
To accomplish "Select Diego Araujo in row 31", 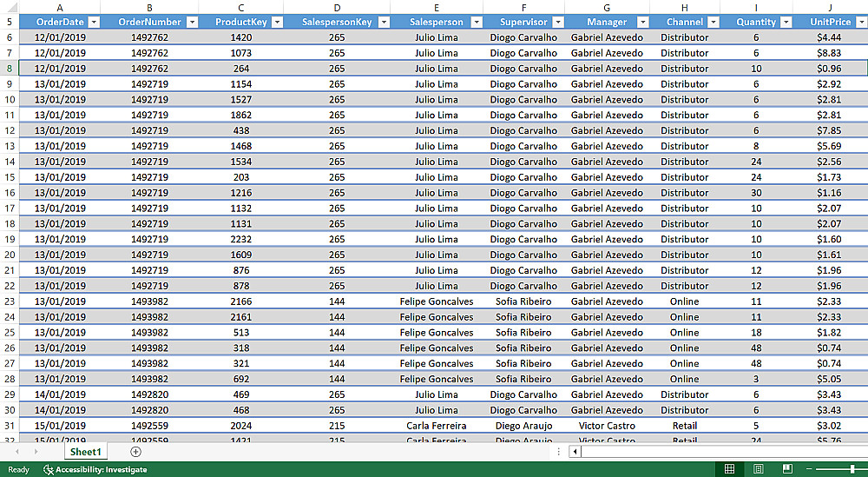I will pyautogui.click(x=523, y=426).
